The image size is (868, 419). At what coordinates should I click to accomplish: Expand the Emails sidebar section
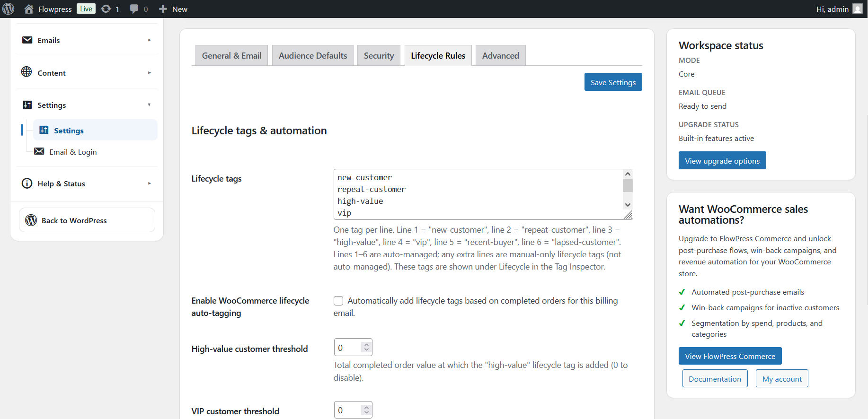tap(150, 40)
